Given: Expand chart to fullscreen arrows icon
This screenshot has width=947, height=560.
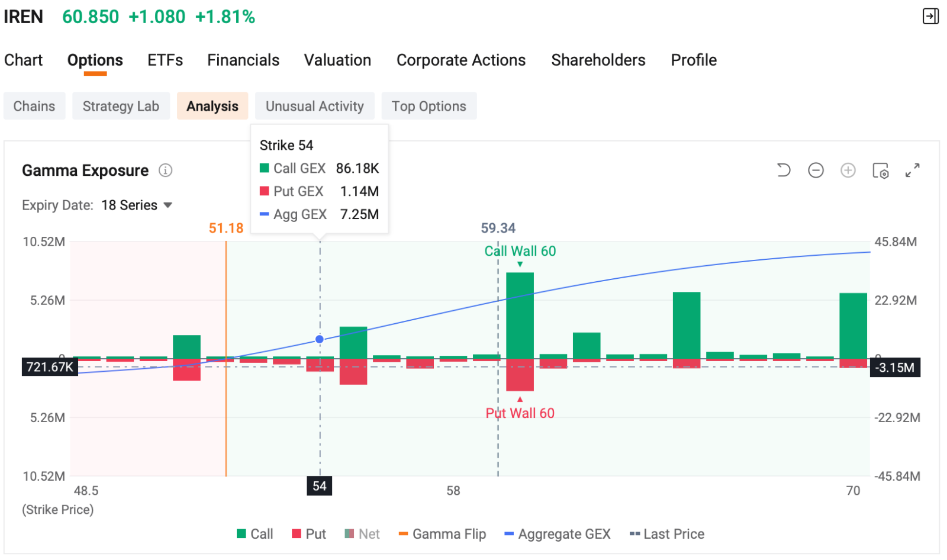Looking at the screenshot, I should coord(913,170).
